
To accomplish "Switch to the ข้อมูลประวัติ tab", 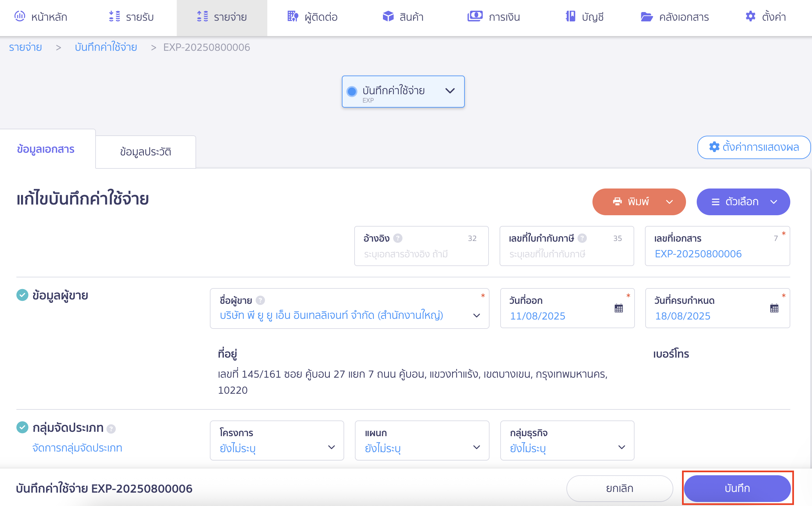I will point(146,152).
